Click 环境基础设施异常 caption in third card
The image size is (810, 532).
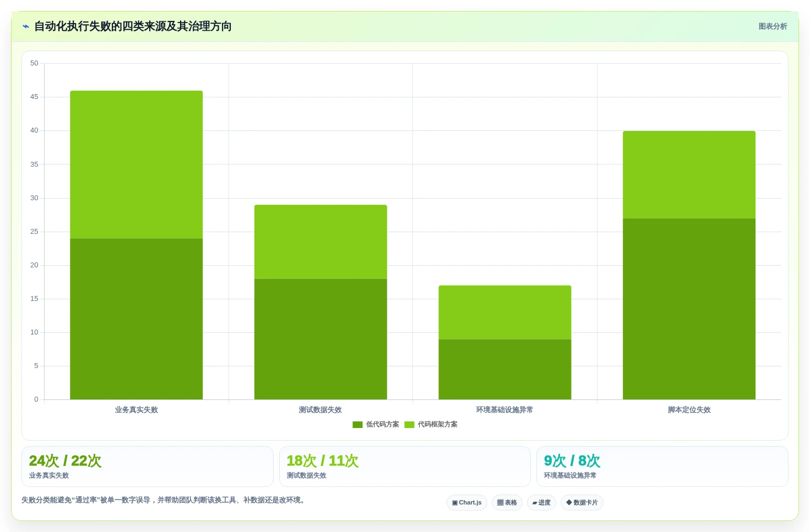click(x=570, y=475)
